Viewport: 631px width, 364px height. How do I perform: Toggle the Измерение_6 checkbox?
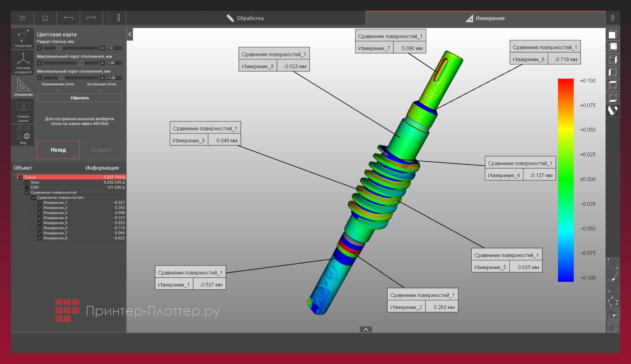[x=39, y=228]
